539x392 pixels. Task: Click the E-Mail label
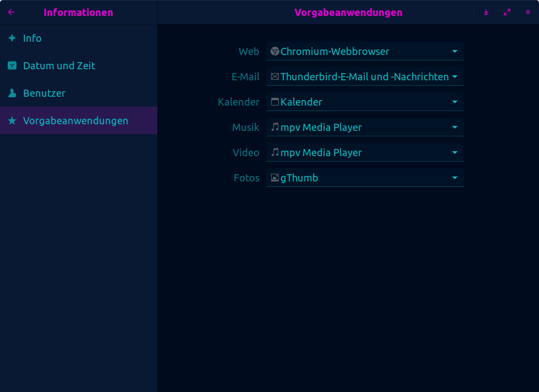245,76
